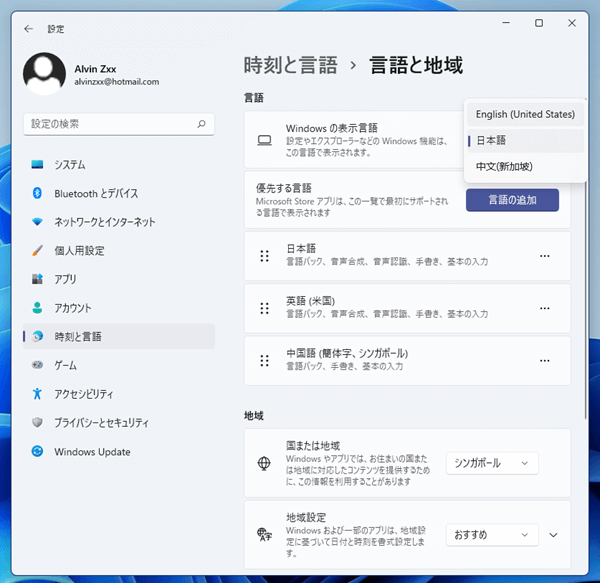The image size is (600, 583).
Task: Click the game controller icon for ゲーム
Action: (37, 365)
